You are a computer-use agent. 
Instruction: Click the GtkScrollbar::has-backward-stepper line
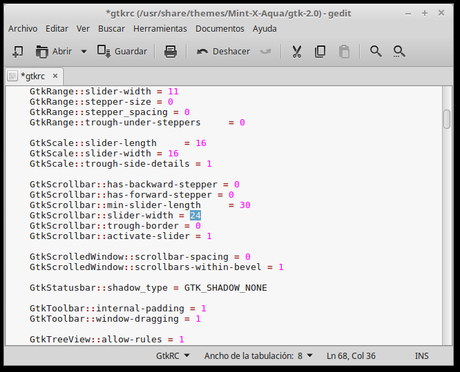(134, 185)
